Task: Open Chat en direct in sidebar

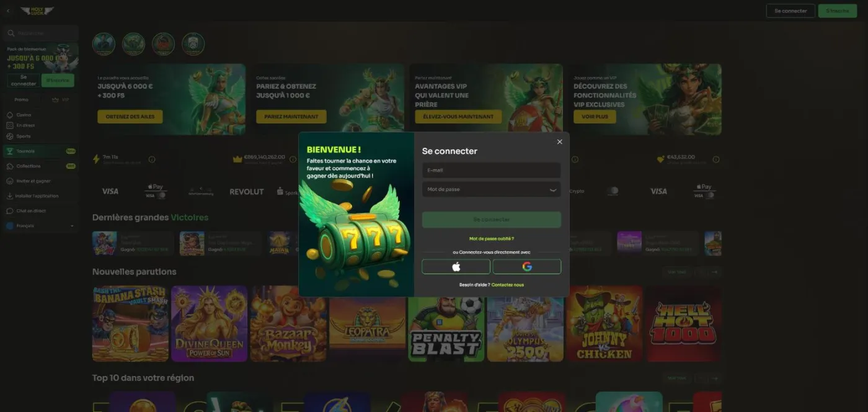Action: (x=41, y=211)
